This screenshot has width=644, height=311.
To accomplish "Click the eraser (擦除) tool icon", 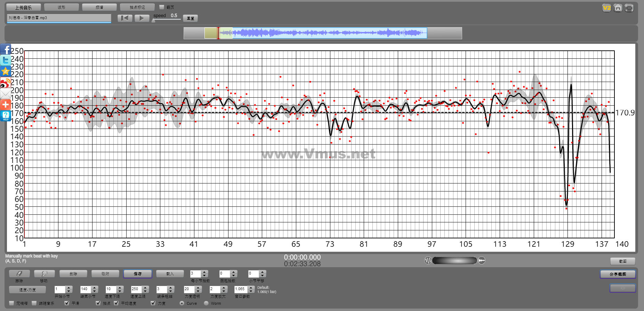I will tap(19, 274).
